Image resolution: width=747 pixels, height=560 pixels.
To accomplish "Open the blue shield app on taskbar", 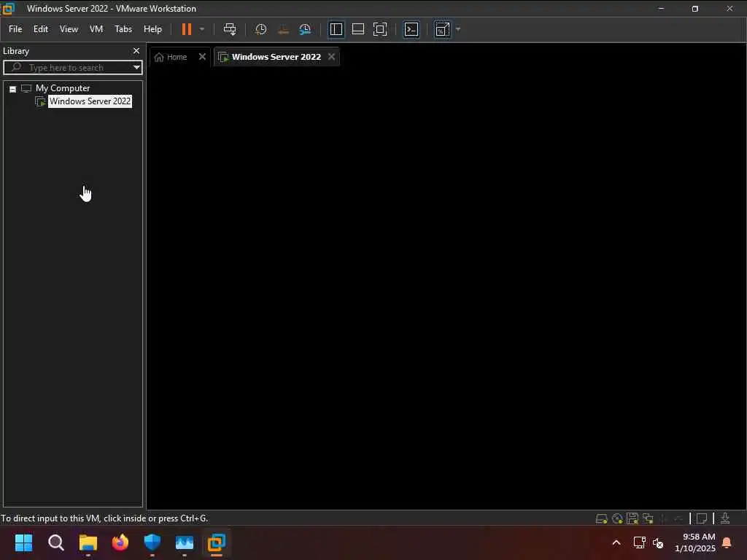I will click(152, 542).
